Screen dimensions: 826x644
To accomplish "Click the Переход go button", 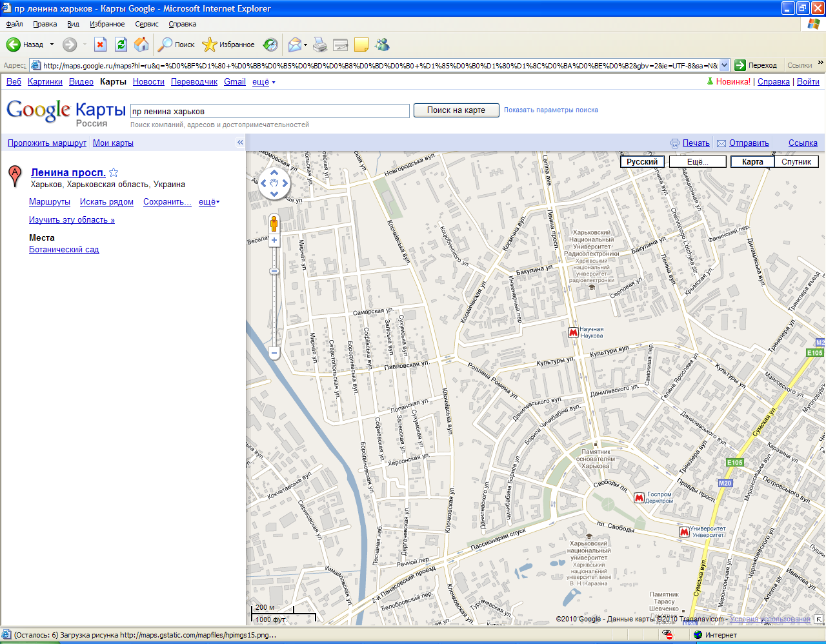I will pyautogui.click(x=756, y=65).
